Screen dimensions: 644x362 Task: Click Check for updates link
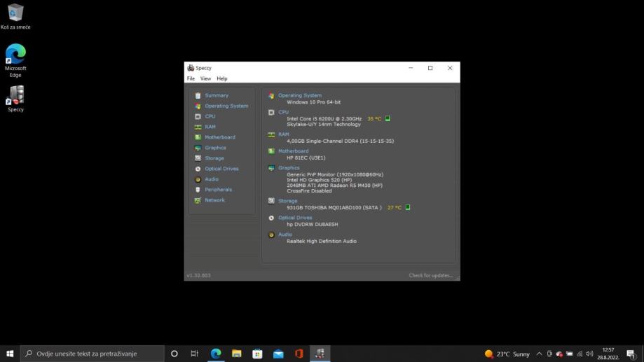(x=430, y=275)
